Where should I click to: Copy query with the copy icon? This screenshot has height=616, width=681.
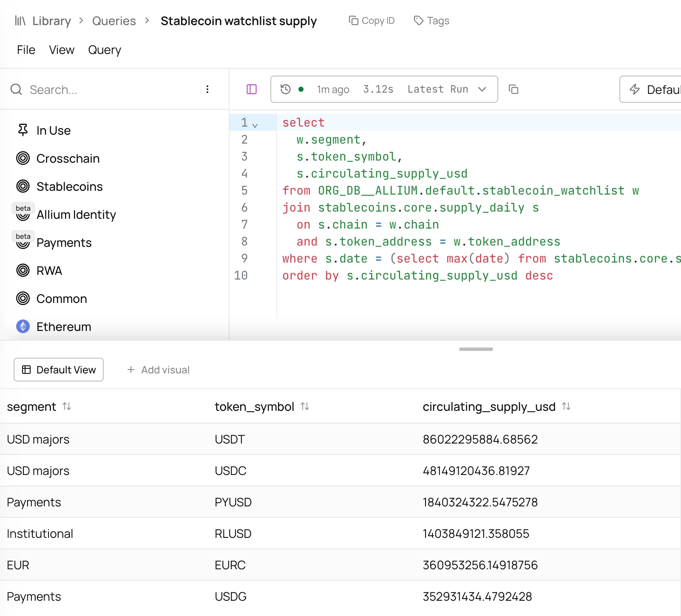coord(514,89)
